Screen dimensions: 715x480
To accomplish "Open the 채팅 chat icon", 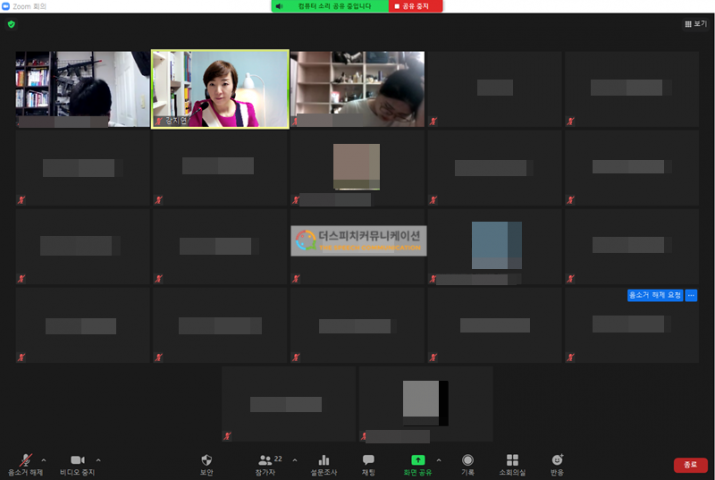I will 368,461.
